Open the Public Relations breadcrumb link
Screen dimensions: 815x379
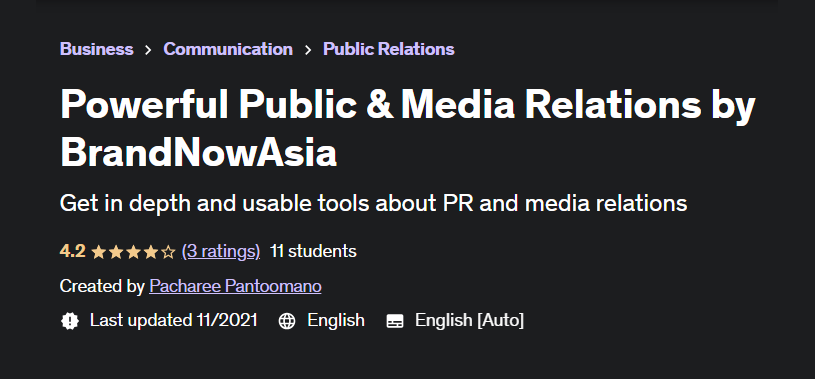pos(389,49)
